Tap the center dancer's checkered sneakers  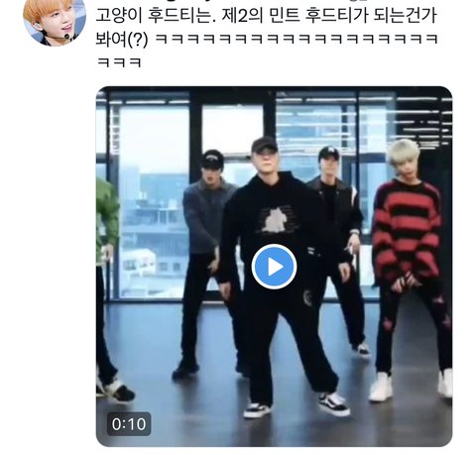click(296, 404)
